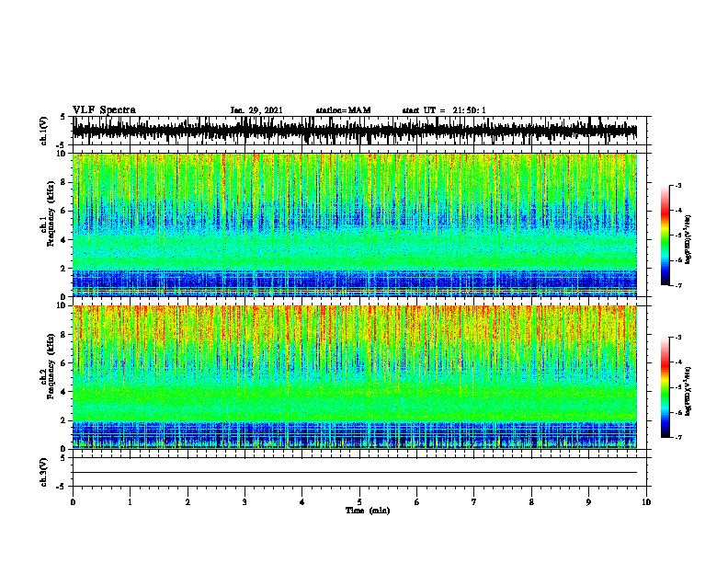The width and height of the screenshot is (728, 563).
Task: Click the "6" kHz tick on ch.1 frequency axis
Action: pos(63,211)
